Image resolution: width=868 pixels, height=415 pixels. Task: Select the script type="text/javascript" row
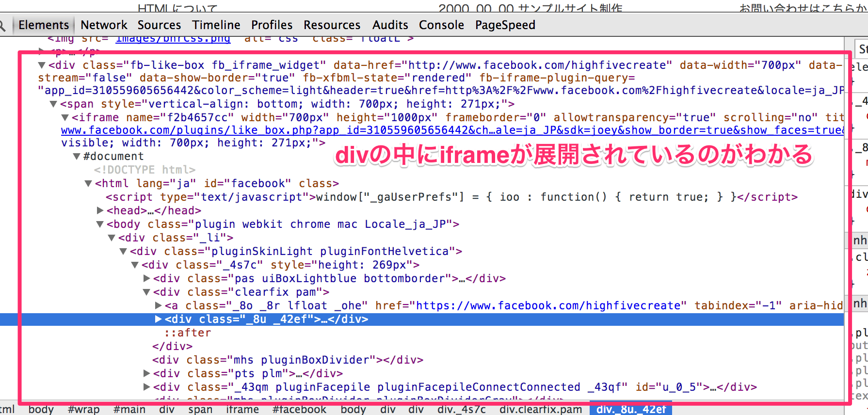[x=451, y=197]
